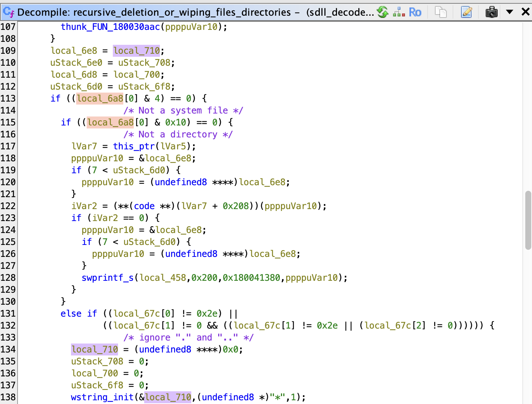Screen dimensions: 532x404
Task: Open the control flow graph icon
Action: (399, 12)
